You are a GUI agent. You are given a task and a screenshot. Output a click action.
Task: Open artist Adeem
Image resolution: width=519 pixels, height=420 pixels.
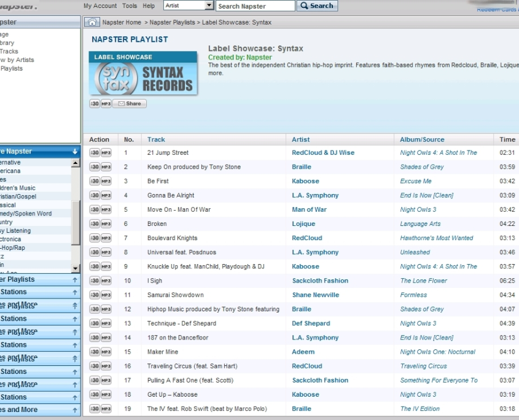pos(303,352)
